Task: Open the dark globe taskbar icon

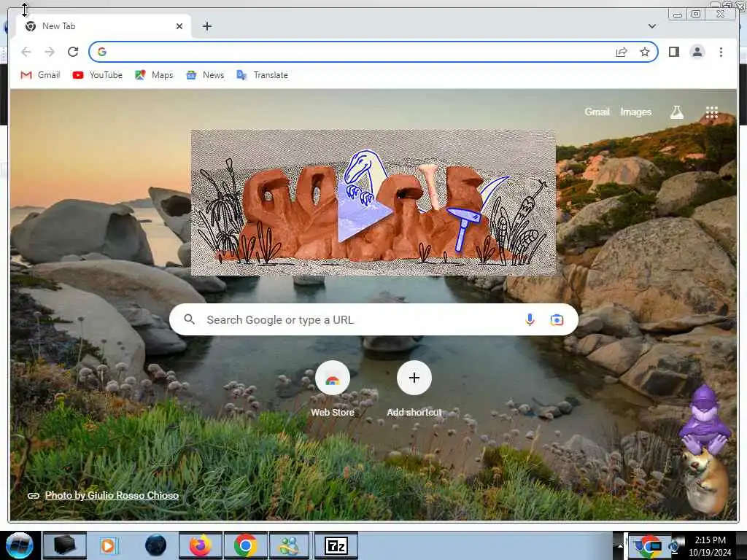Action: point(155,545)
